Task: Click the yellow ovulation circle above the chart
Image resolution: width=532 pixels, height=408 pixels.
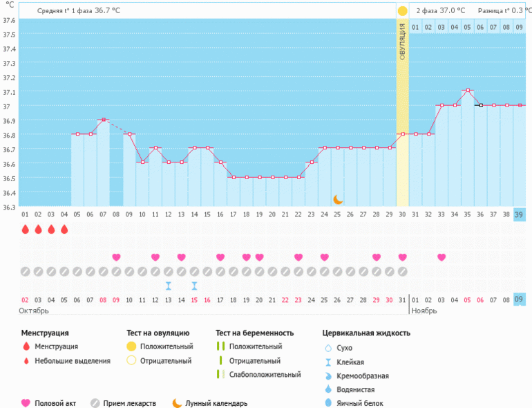Action: (x=402, y=11)
